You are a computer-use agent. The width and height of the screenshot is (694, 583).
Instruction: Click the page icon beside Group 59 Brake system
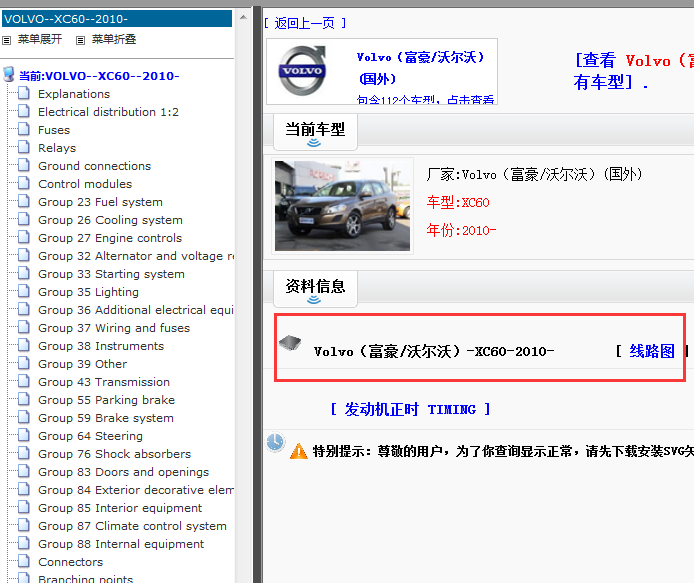coord(24,417)
